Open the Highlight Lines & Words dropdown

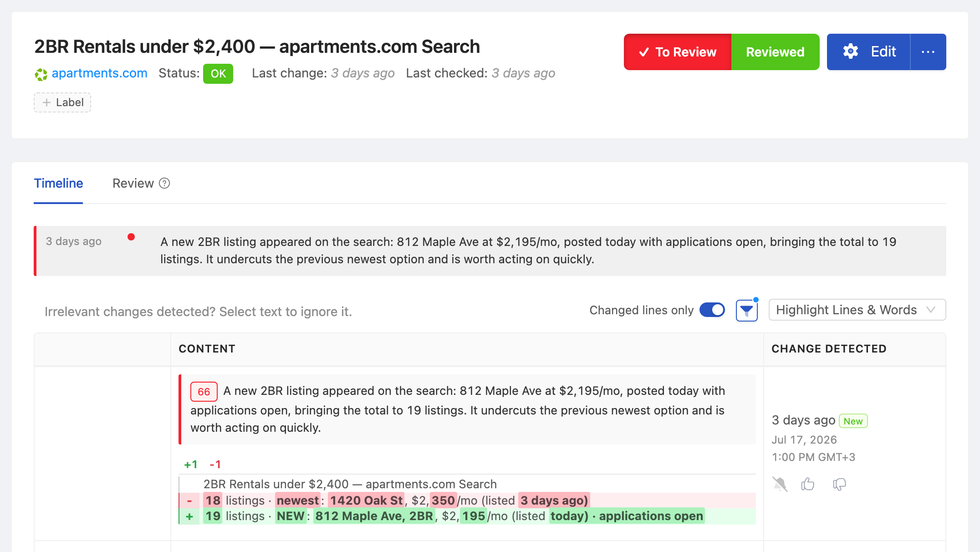(857, 310)
